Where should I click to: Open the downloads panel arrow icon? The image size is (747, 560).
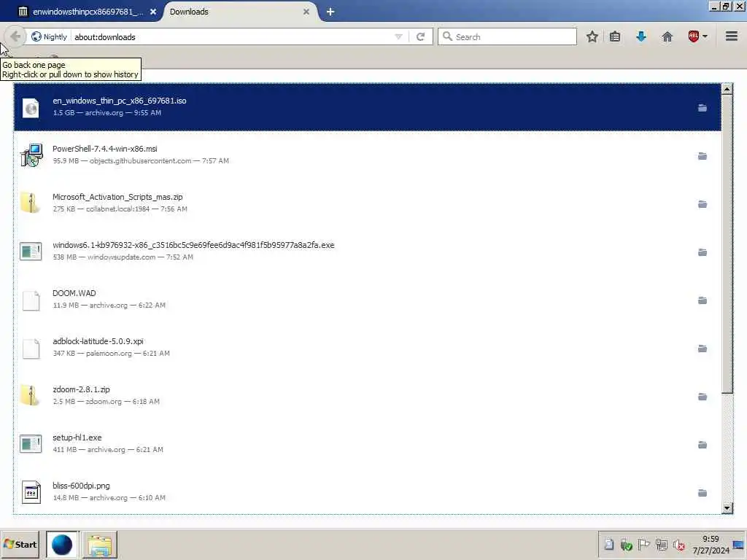click(x=641, y=36)
